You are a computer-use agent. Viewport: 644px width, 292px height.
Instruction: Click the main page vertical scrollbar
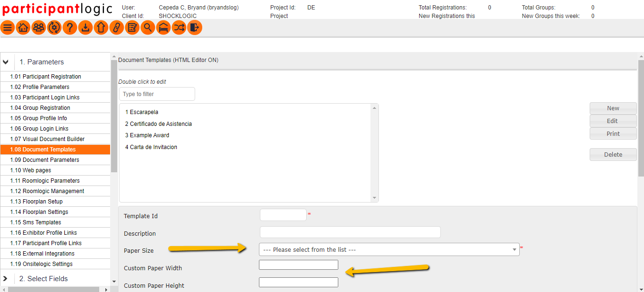click(641, 118)
